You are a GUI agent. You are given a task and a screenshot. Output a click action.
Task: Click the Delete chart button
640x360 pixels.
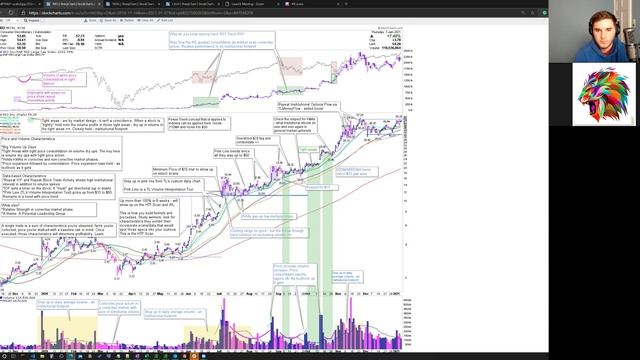pyautogui.click(x=127, y=20)
